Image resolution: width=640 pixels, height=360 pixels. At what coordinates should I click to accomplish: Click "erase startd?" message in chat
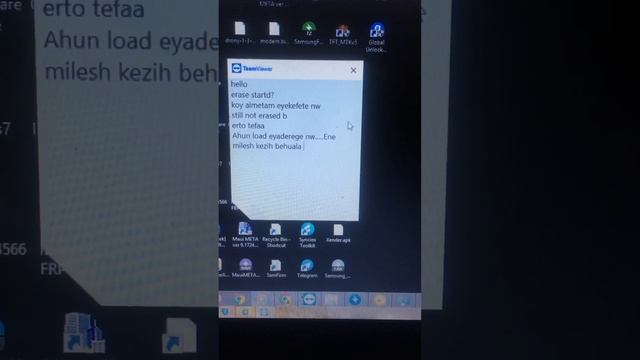pyautogui.click(x=253, y=95)
